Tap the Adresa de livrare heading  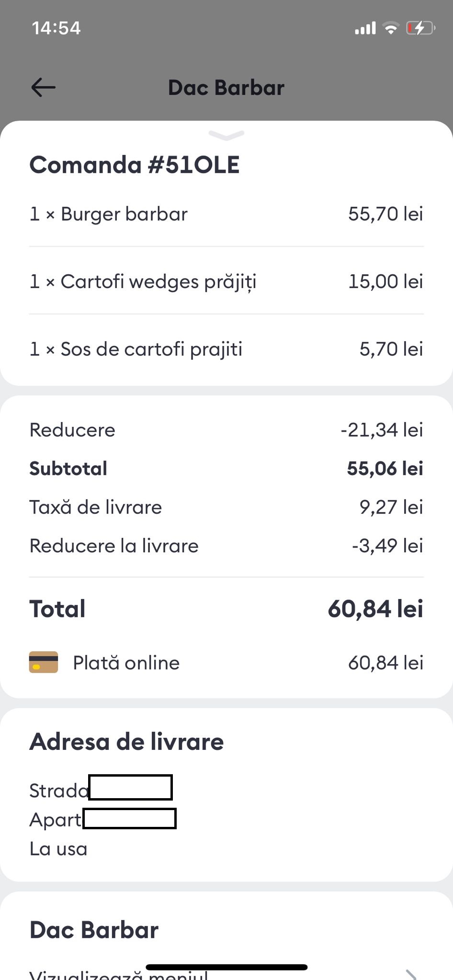(x=127, y=742)
